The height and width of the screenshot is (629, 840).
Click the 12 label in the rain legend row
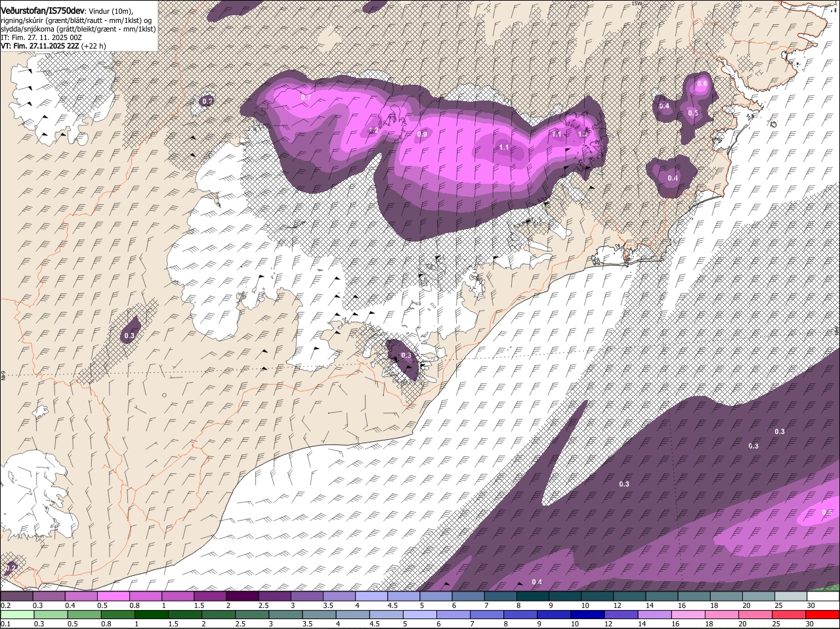point(608,623)
